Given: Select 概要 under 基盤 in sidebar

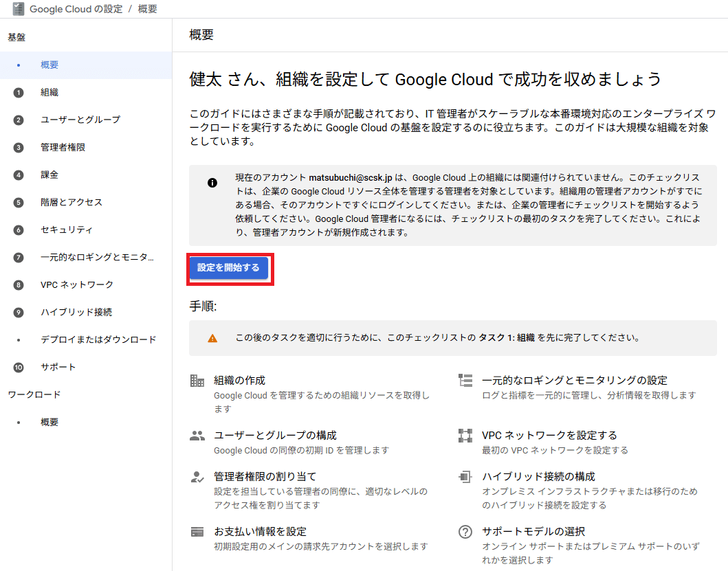Looking at the screenshot, I should (86, 65).
